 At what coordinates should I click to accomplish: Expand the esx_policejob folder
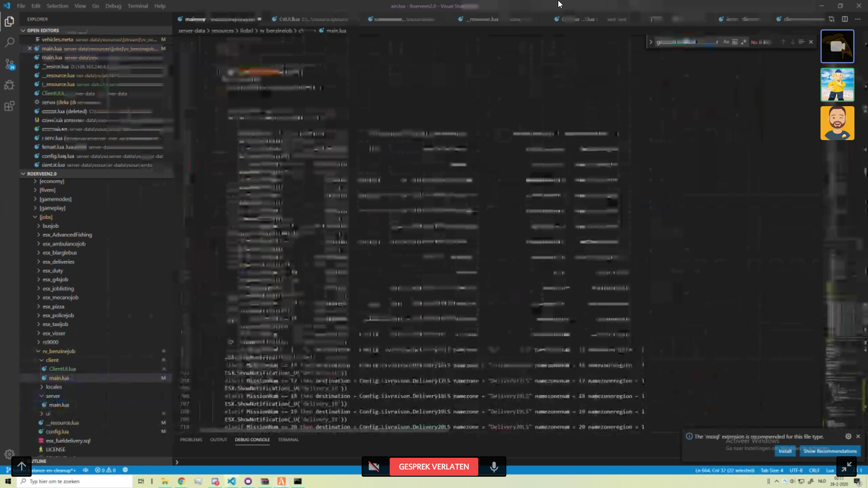[58, 315]
